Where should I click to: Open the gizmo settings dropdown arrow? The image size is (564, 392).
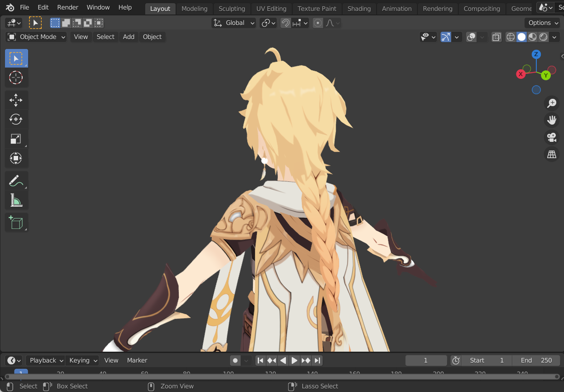(x=457, y=37)
